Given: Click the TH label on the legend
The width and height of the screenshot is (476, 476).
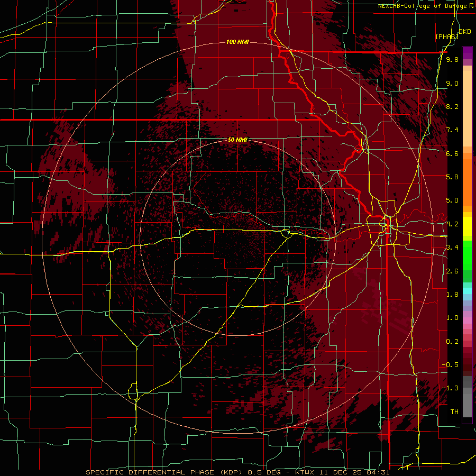Looking at the screenshot, I should (454, 412).
